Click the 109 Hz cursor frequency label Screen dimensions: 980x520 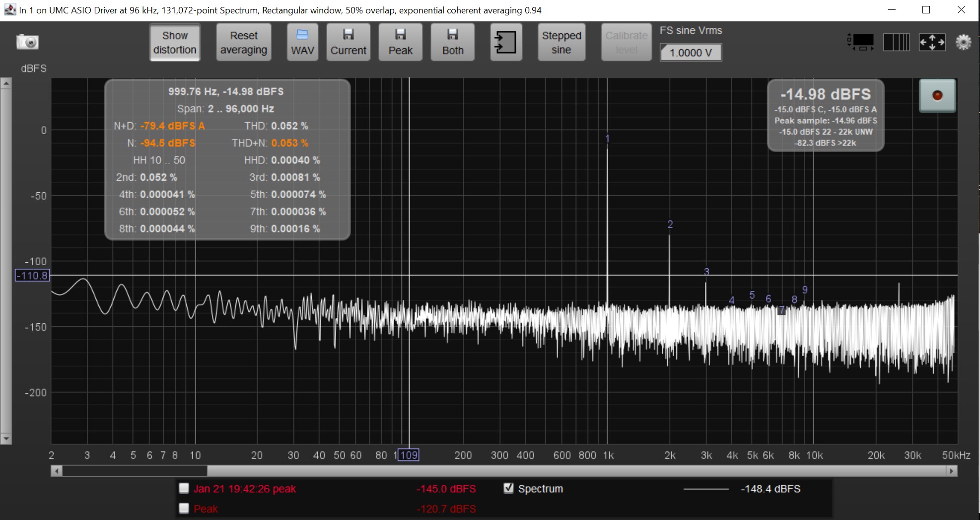pos(409,455)
